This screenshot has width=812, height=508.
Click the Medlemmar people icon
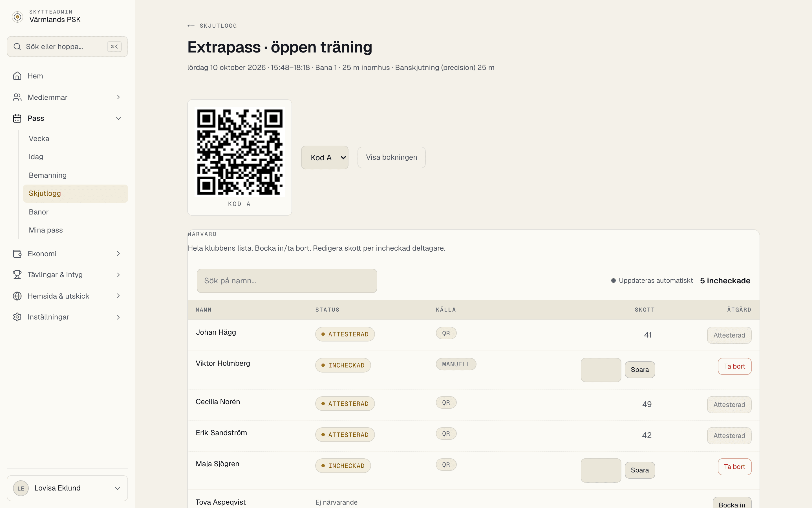coord(17,97)
